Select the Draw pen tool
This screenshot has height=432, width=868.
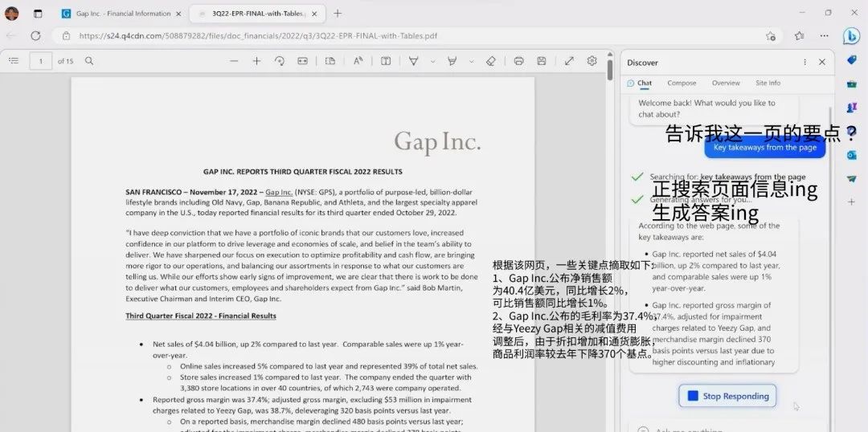(414, 61)
